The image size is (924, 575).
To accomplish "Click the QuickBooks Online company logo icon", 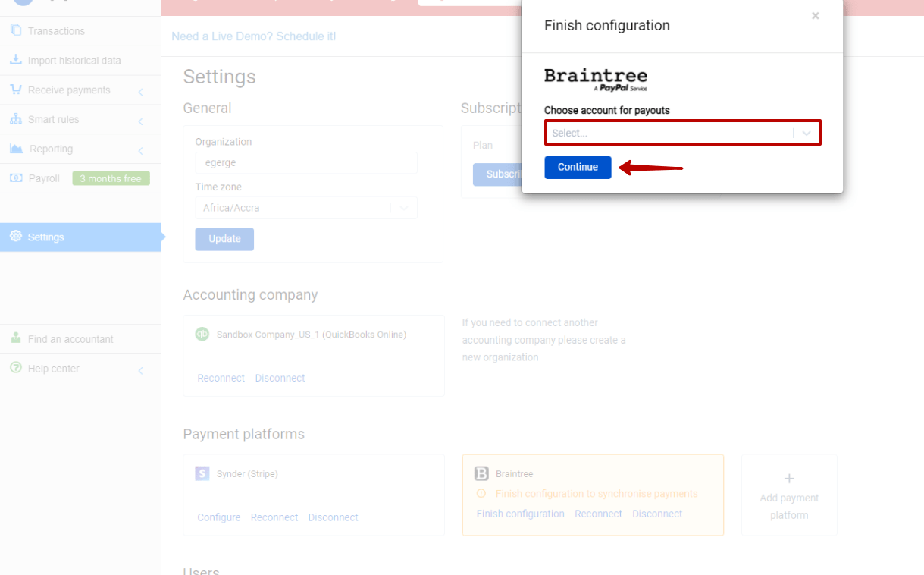I will click(x=202, y=334).
